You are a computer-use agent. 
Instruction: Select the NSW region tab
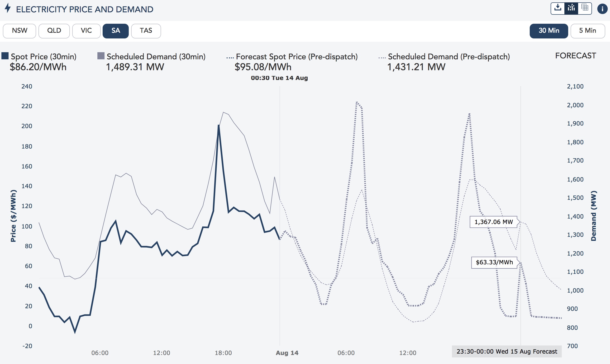(20, 31)
